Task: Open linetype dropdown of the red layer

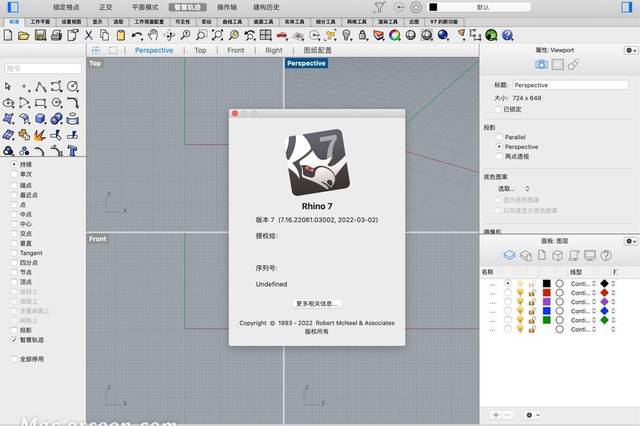Action: coord(583,293)
